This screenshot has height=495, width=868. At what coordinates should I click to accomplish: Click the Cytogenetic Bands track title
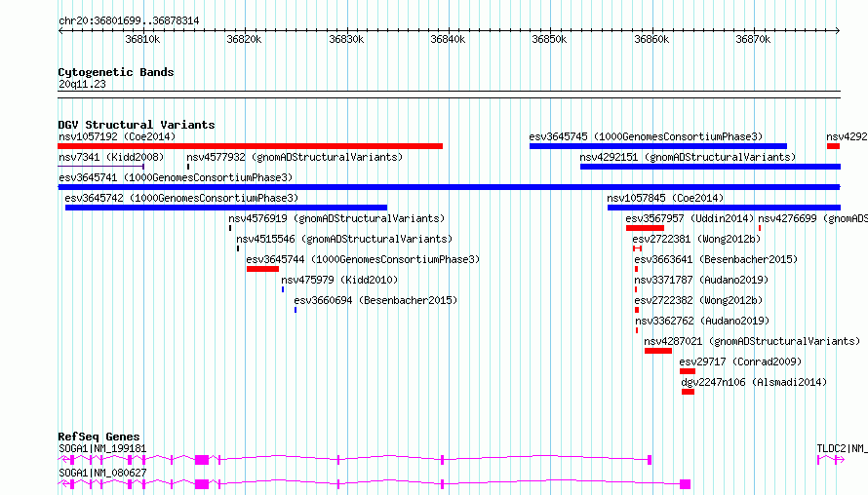coord(116,72)
